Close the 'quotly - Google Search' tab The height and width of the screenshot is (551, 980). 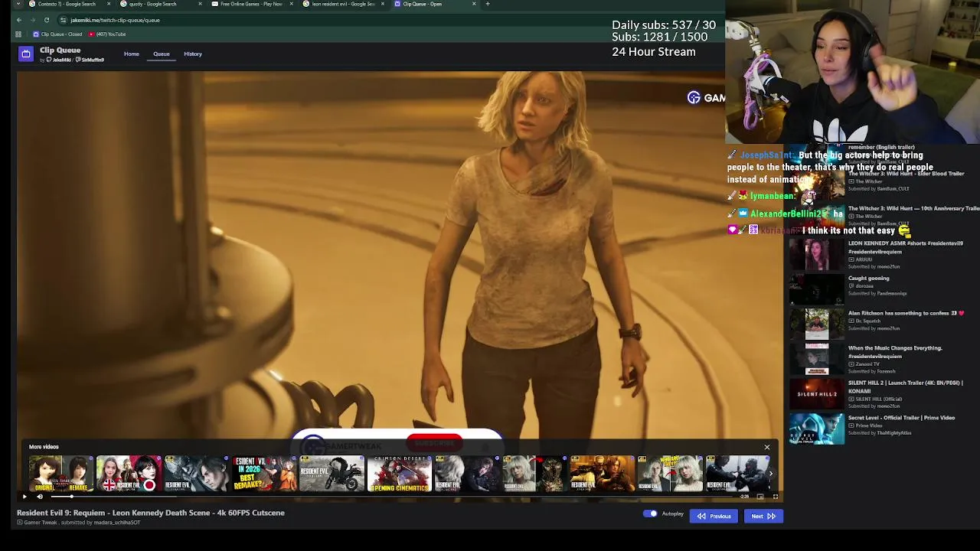(201, 4)
